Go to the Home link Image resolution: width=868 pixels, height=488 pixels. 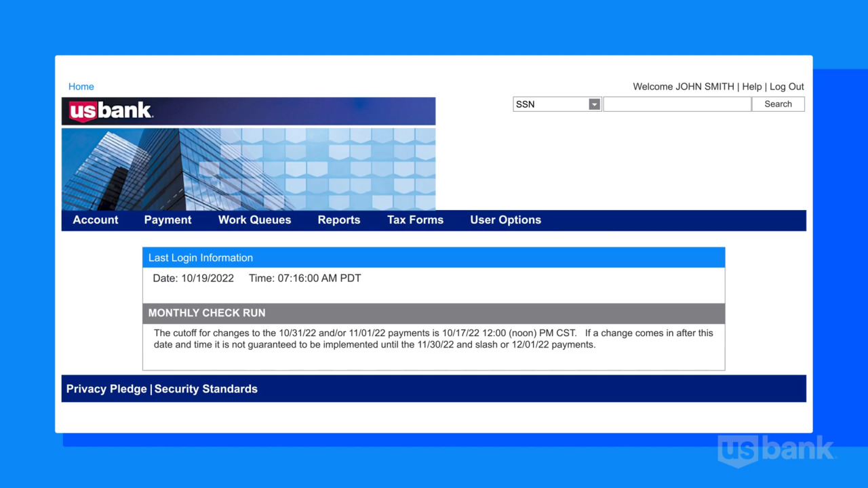coord(81,87)
